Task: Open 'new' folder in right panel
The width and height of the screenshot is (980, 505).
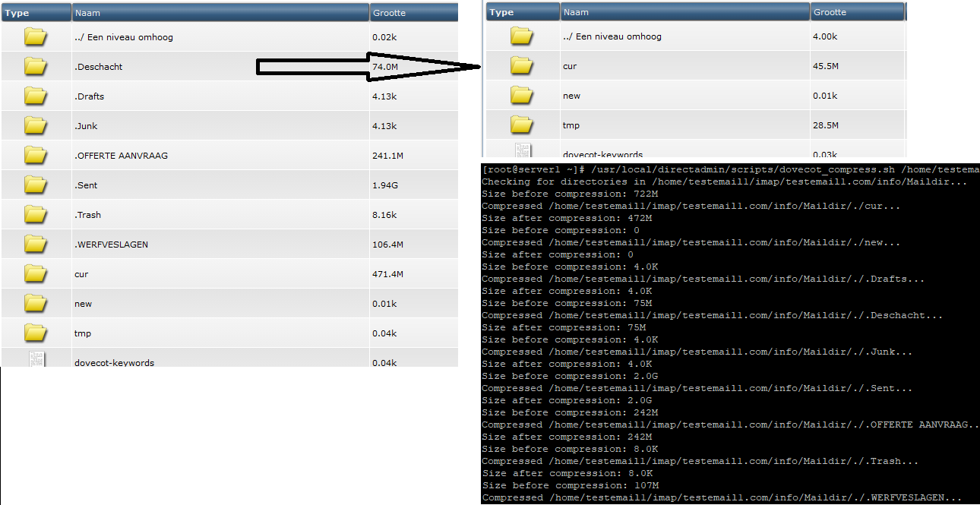Action: (x=571, y=96)
